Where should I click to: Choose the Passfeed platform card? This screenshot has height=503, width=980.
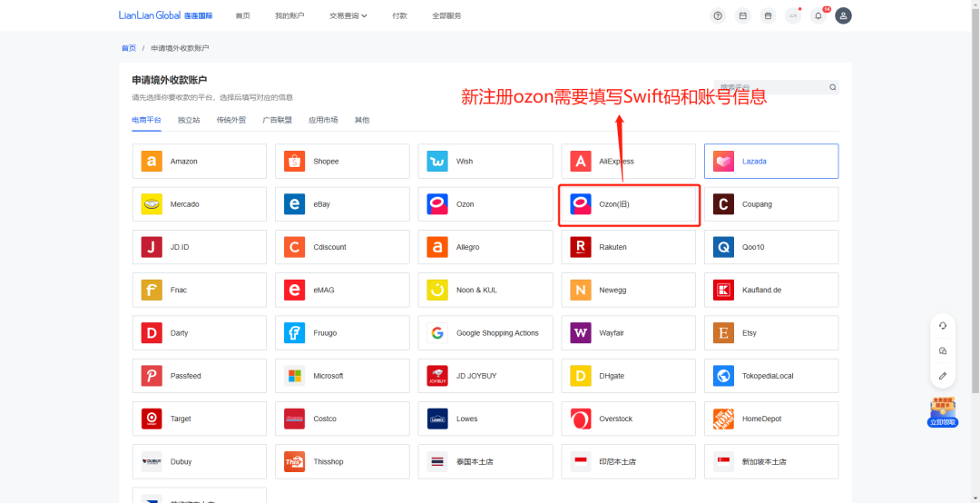pos(200,376)
